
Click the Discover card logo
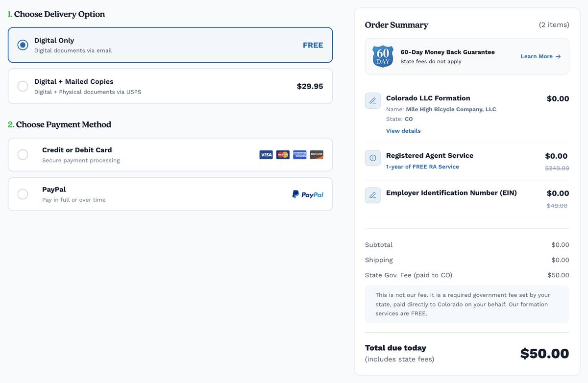coord(317,155)
